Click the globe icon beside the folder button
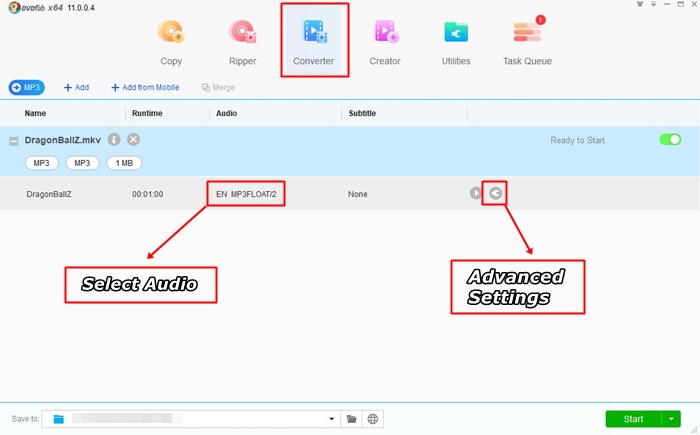Viewport: 700px width, 435px height. pyautogui.click(x=373, y=419)
